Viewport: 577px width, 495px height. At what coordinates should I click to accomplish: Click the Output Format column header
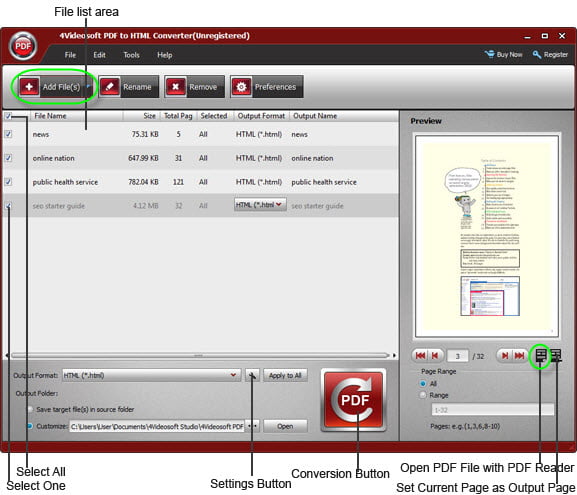pos(261,116)
